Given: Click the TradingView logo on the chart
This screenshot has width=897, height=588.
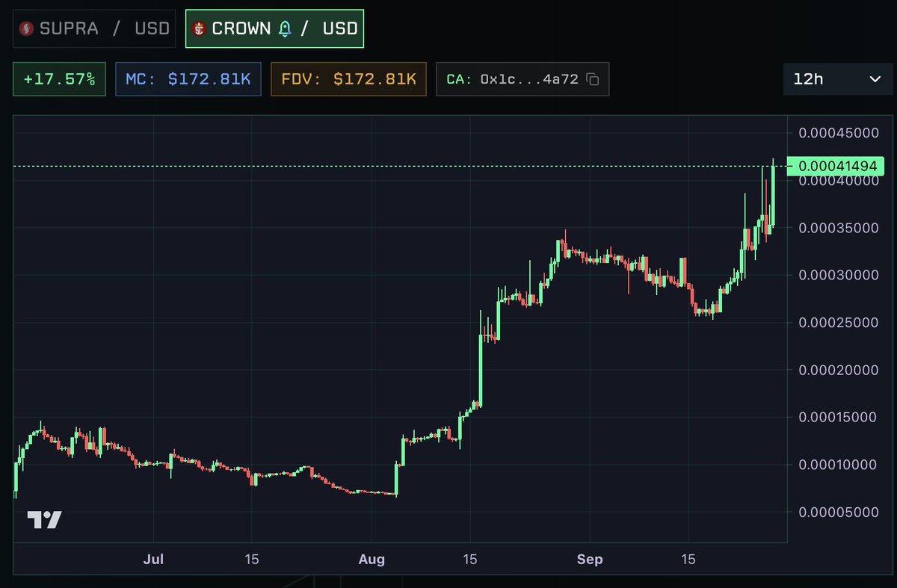Looking at the screenshot, I should coord(45,520).
